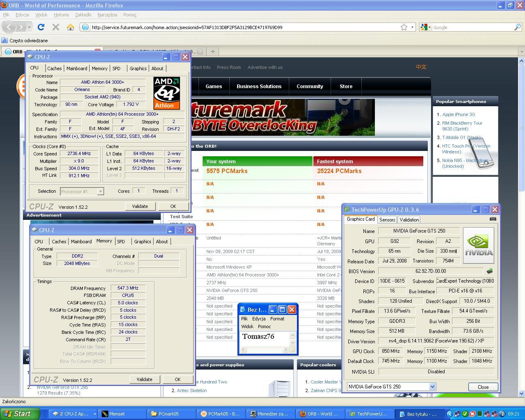Open the Apple iPhone 3G link

point(459,114)
